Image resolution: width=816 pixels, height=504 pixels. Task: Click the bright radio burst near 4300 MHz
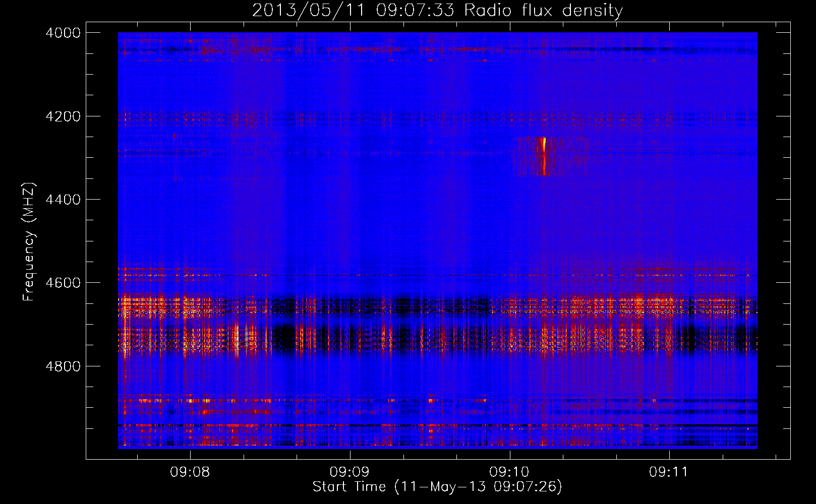point(544,156)
